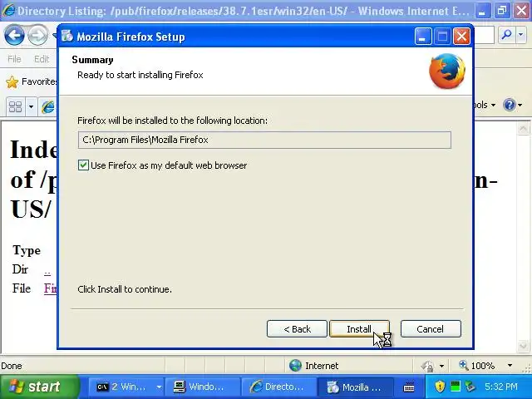Click the Safely Remove Hardware tray icon
This screenshot has width=532, height=399.
tap(470, 387)
